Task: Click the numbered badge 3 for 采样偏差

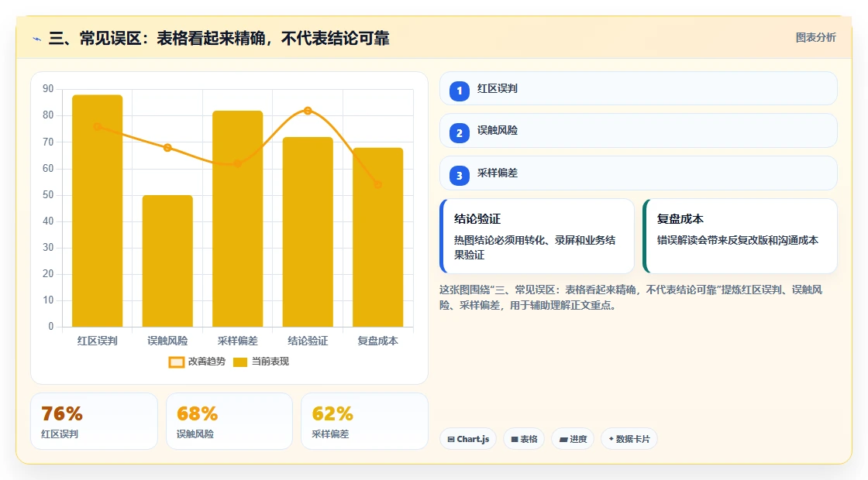Action: tap(459, 175)
